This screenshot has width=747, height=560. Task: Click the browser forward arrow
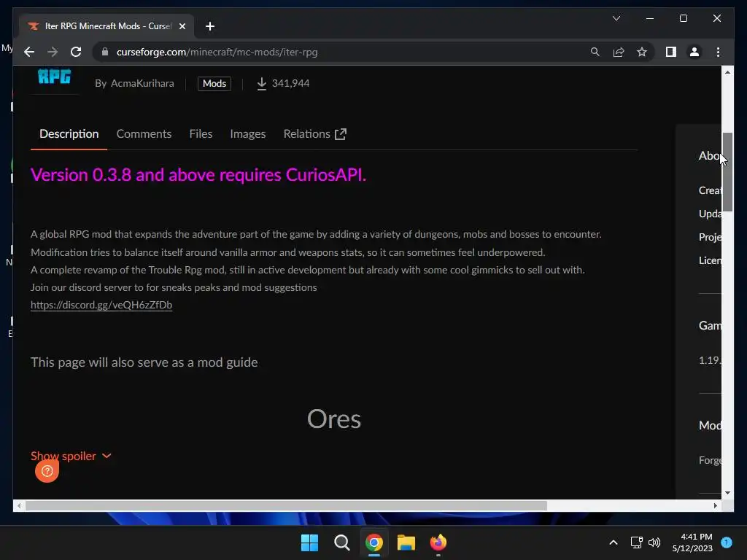tap(53, 52)
